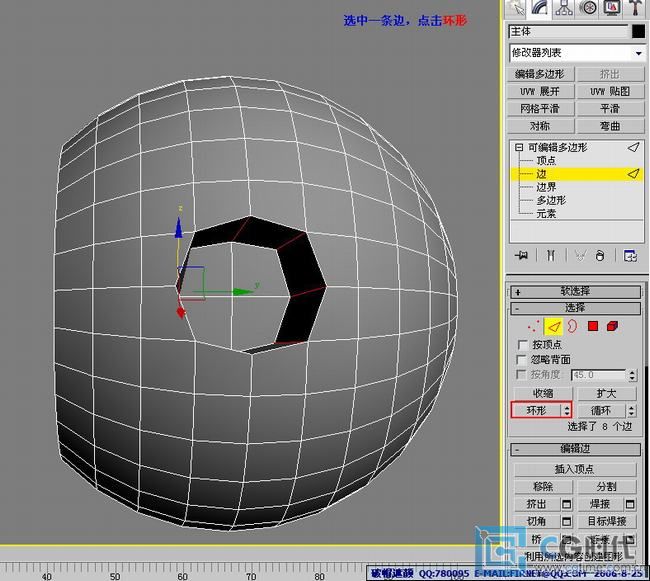650x581 pixels.
Task: Select 元素 in the modifier stack
Action: point(546,213)
